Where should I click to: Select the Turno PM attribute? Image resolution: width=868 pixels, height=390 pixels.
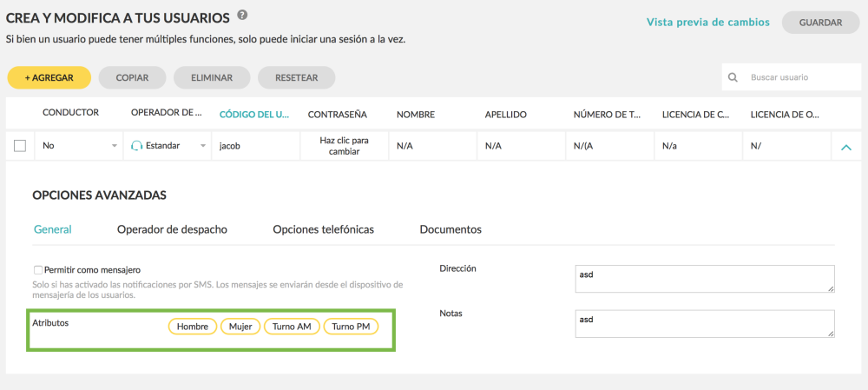coord(351,327)
